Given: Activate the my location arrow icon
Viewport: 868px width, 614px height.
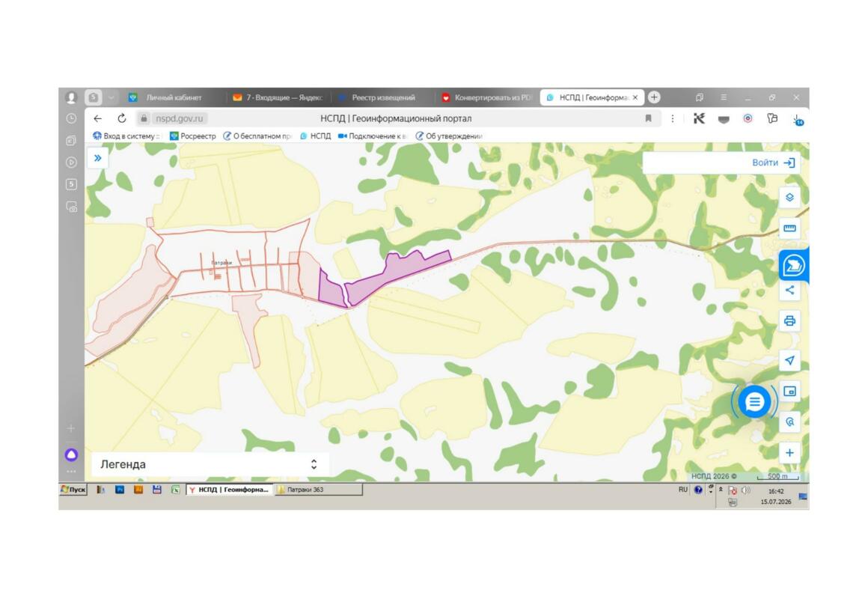Looking at the screenshot, I should click(789, 360).
